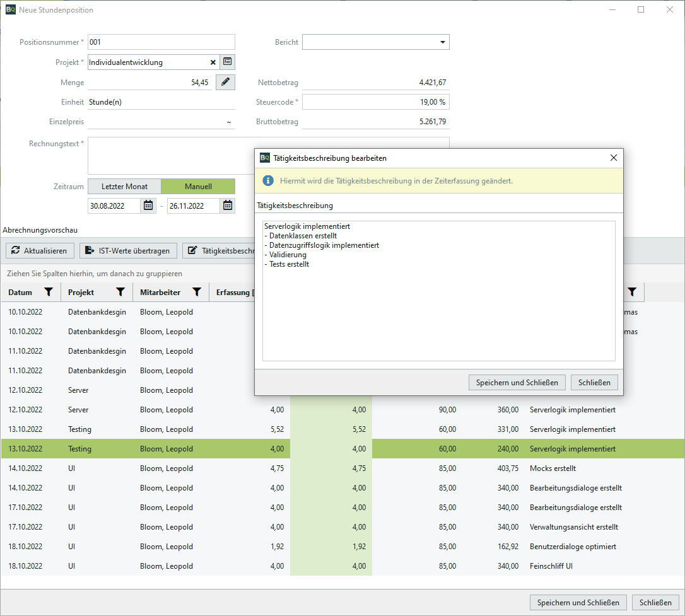Click the Steuercode field showing 19,00 %
Viewport: 685px width, 616px height.
pos(375,102)
